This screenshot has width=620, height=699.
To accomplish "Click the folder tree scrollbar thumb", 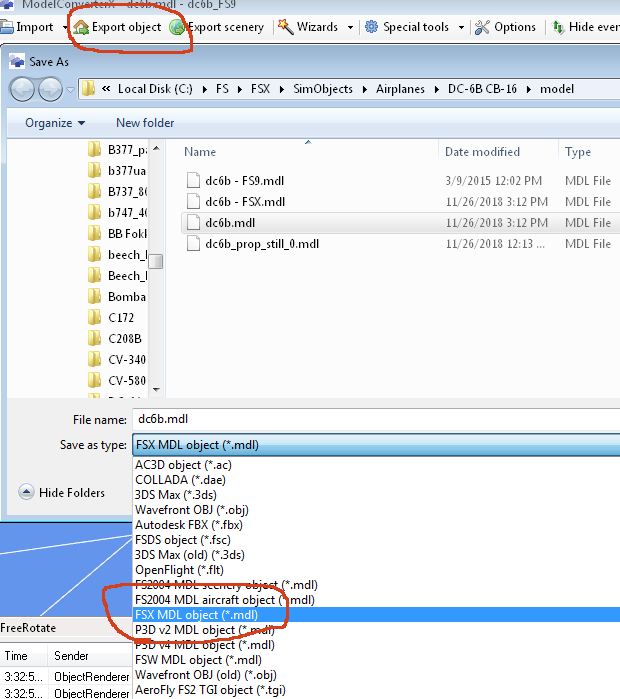I will [156, 261].
